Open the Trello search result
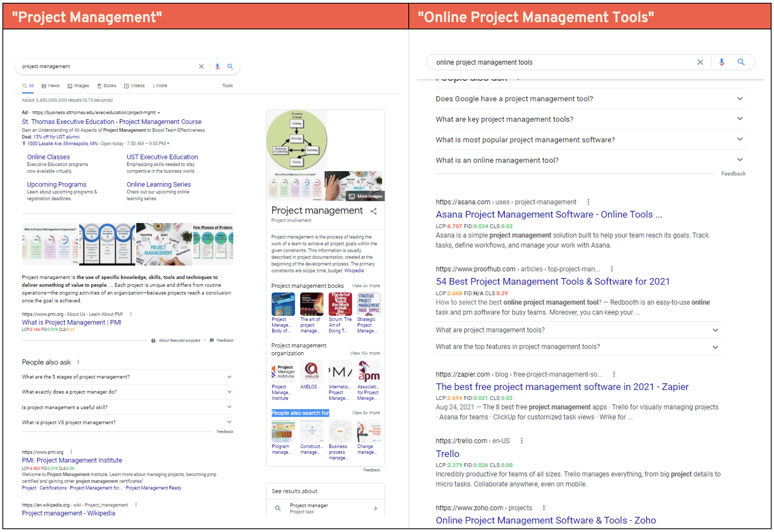The height and width of the screenshot is (532, 774). click(447, 454)
